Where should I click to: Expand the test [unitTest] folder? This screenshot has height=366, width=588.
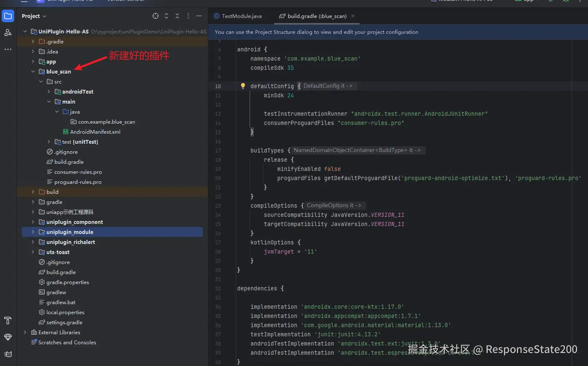49,142
